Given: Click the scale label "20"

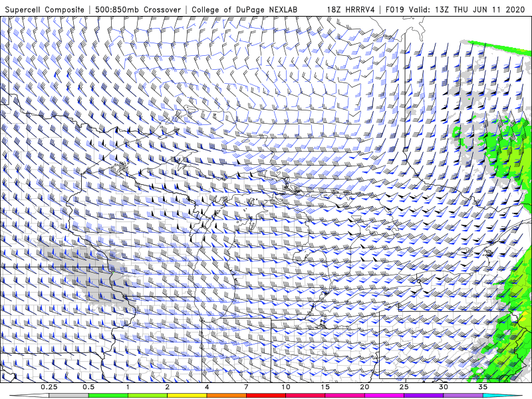Looking at the screenshot, I should point(364,387).
